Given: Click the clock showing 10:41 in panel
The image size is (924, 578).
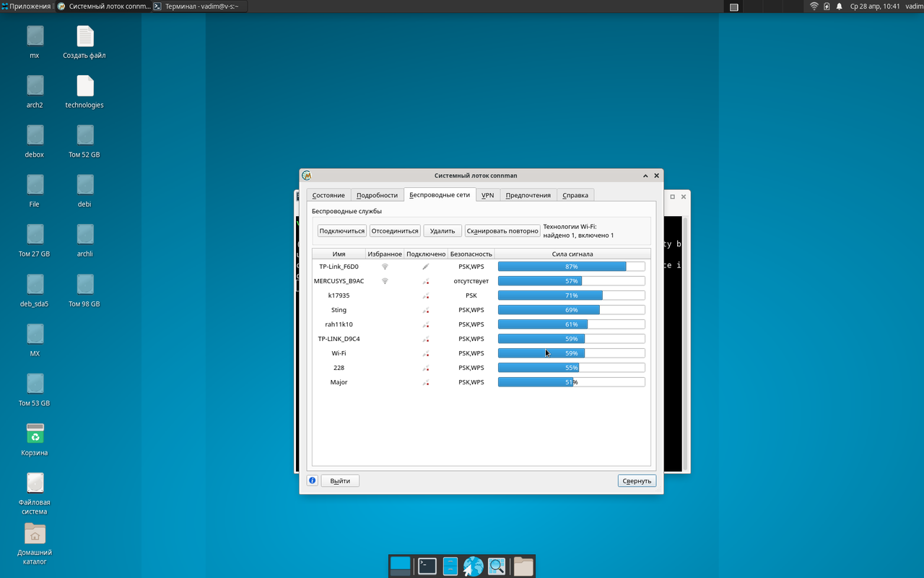Looking at the screenshot, I should click(875, 7).
